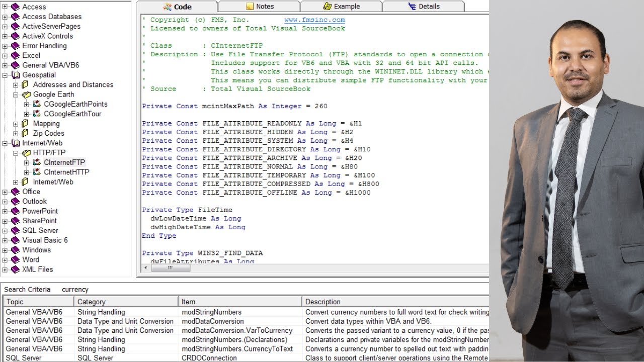Click the CGoogleEarthPoints class icon

37,104
